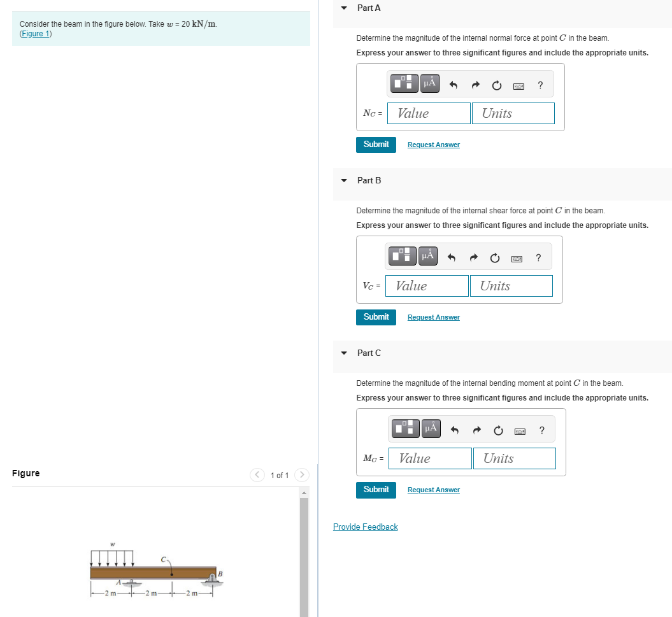Viewport: 672px width, 617px height.
Task: Focus the Nc Value input field
Action: click(x=429, y=113)
